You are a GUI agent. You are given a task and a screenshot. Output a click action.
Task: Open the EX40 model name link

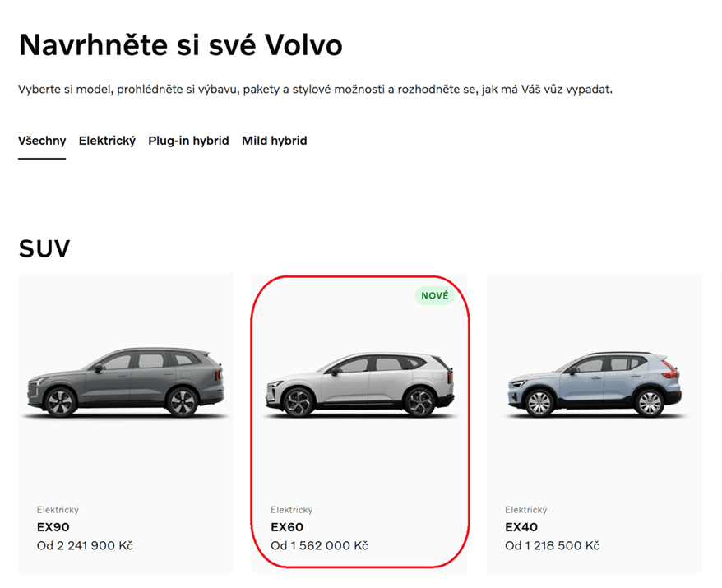click(x=521, y=527)
